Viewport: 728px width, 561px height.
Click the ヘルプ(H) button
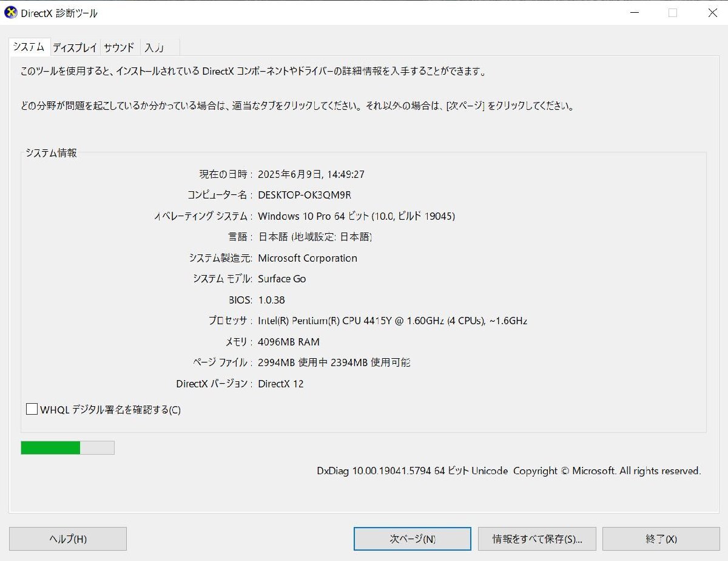tap(68, 539)
